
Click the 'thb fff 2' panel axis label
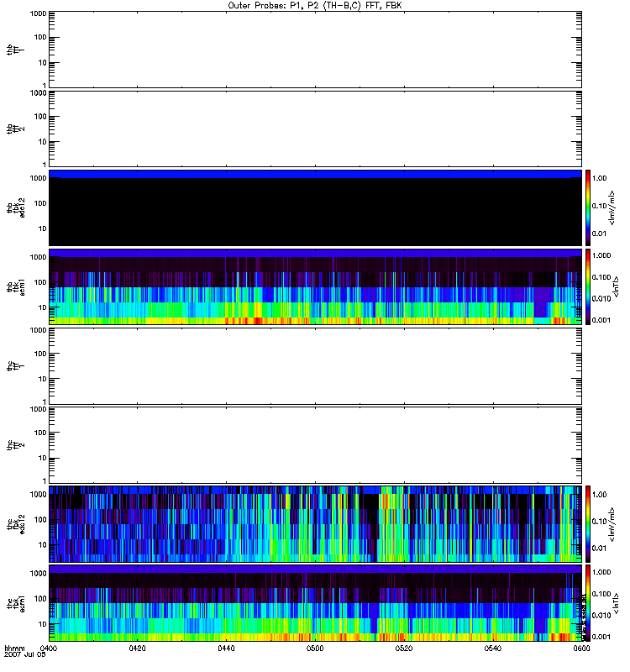point(15,129)
